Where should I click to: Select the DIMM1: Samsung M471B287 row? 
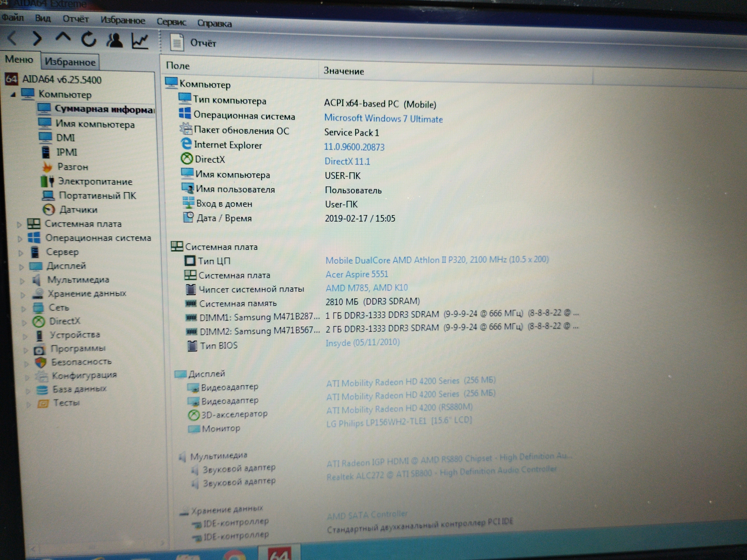click(x=381, y=316)
